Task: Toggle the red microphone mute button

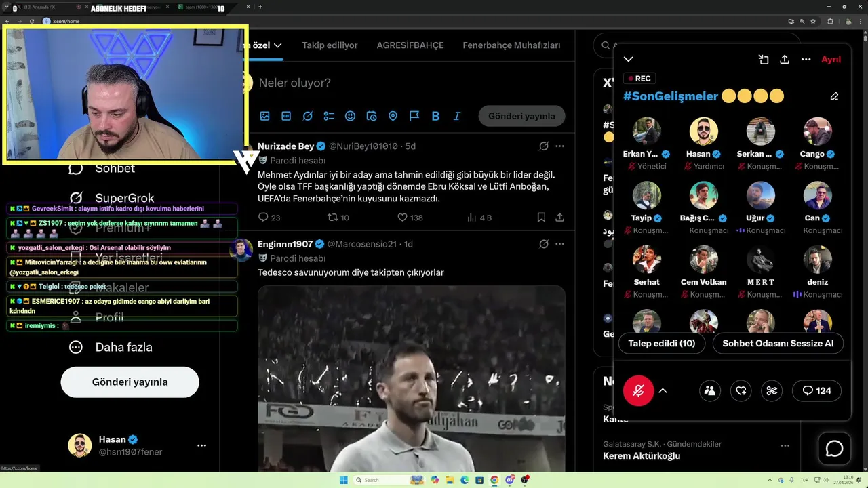Action: [x=639, y=390]
